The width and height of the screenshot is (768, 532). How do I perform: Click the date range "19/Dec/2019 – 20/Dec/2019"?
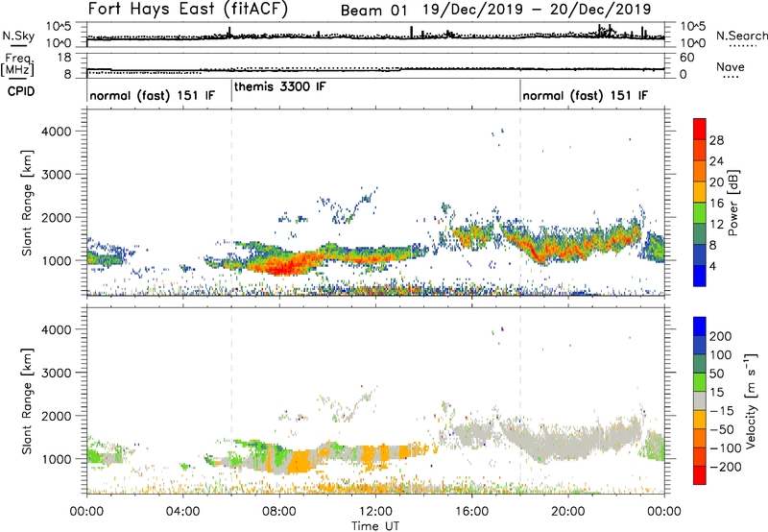click(537, 10)
